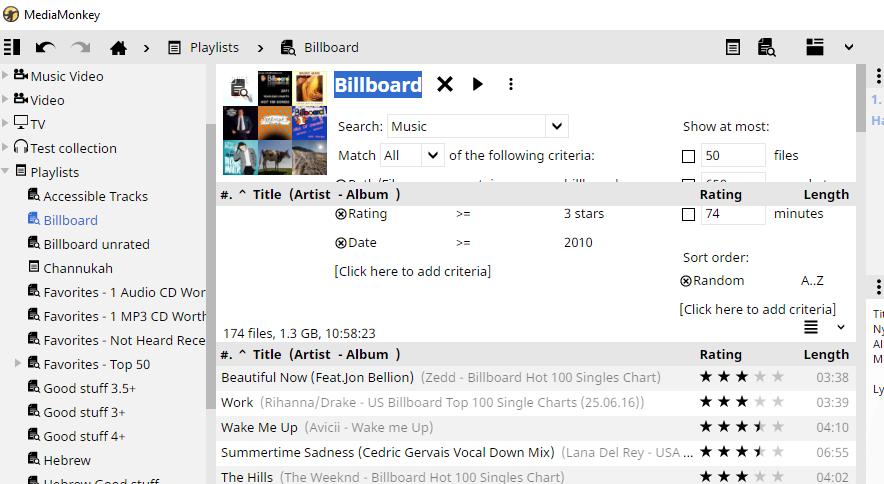884x484 pixels.
Task: Click the undo back arrow
Action: 45,47
